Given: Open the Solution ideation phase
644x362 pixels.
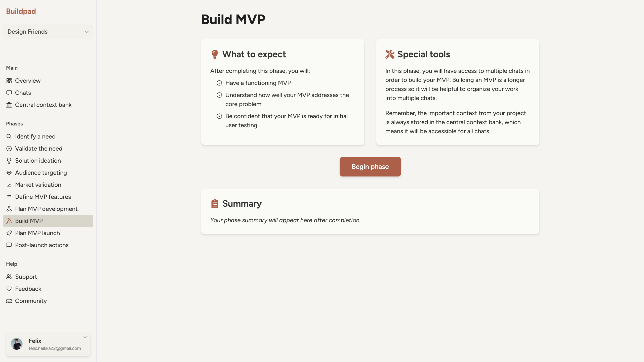Looking at the screenshot, I should pos(38,161).
